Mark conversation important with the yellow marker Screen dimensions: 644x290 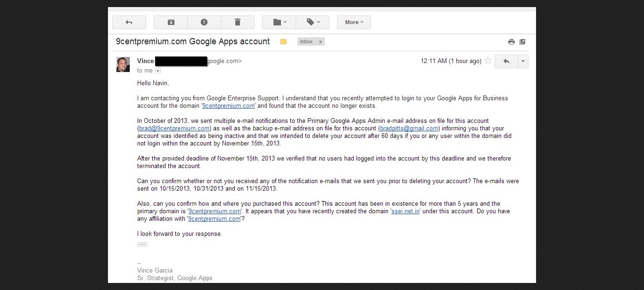(283, 41)
